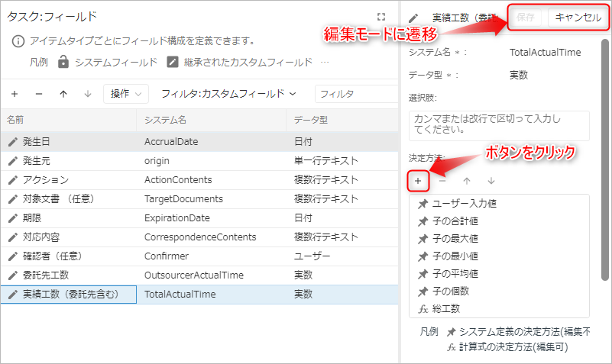This screenshot has width=612, height=364.
Task: Click the expand panel icon next to タスク:フィールド
Action: click(x=381, y=17)
